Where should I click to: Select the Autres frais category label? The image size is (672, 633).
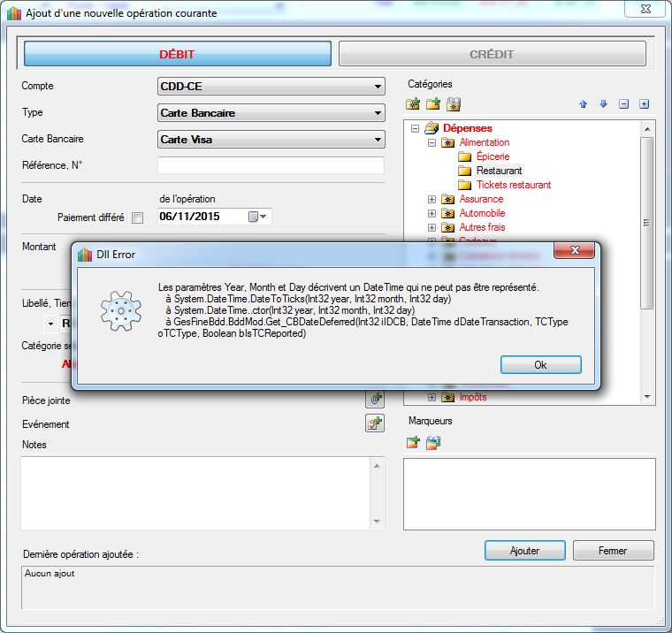coord(482,227)
